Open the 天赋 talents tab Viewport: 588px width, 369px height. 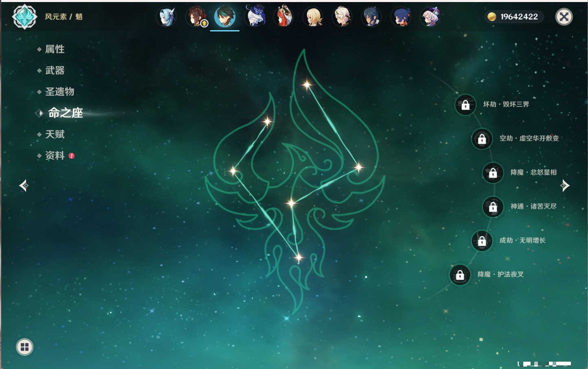pyautogui.click(x=55, y=134)
